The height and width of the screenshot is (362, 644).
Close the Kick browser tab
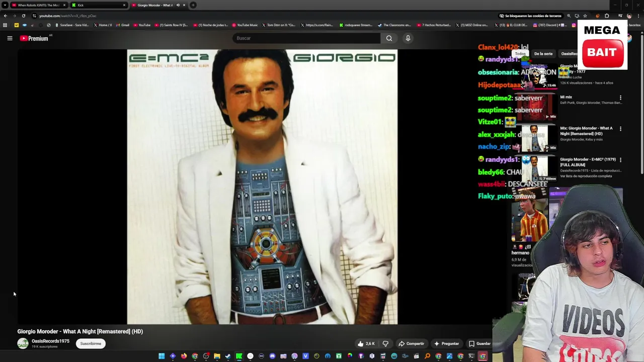(124, 5)
